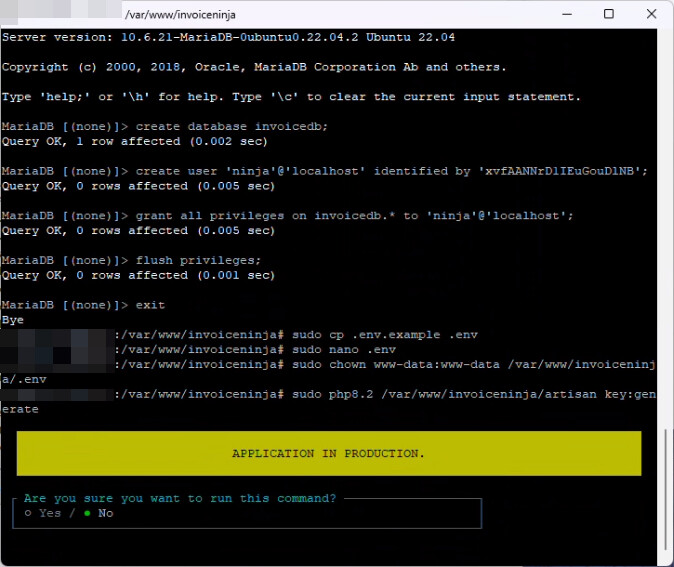Click the 'Bye' output line
The image size is (674, 567).
[x=13, y=320]
